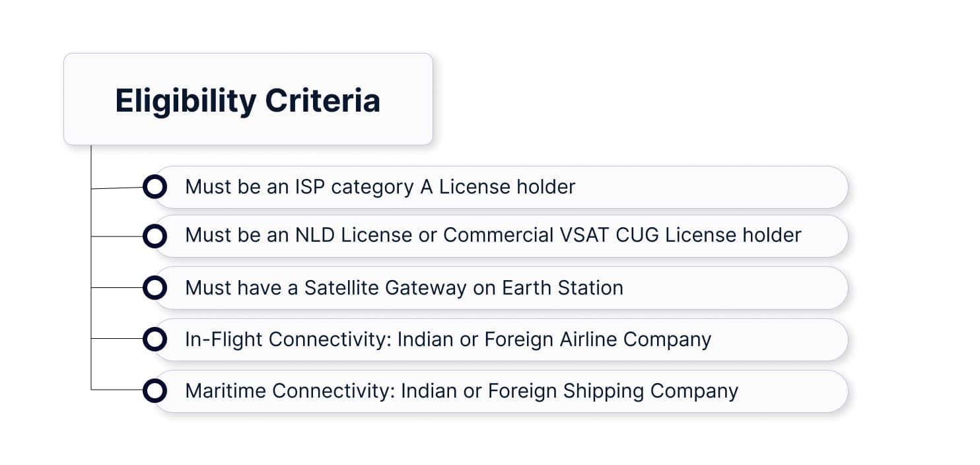Select the In-Flight Connectivity bullet circle

click(155, 340)
